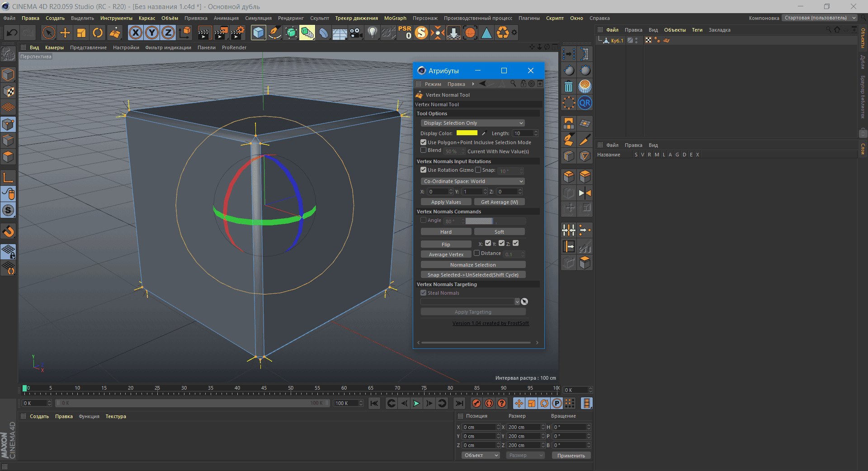Image resolution: width=868 pixels, height=471 pixels.
Task: Uncheck the Flip Z axis checkbox
Action: tap(516, 243)
